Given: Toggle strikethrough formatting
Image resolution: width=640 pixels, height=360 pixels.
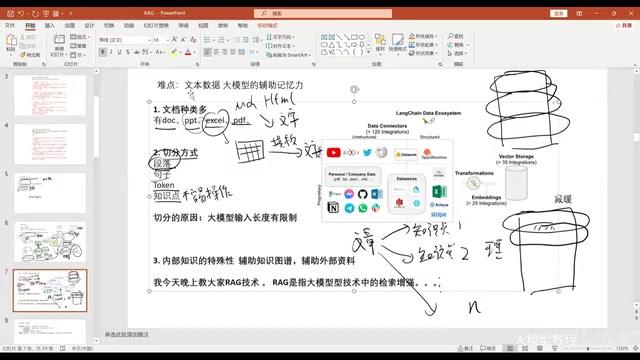Looking at the screenshot, I should click(x=137, y=52).
